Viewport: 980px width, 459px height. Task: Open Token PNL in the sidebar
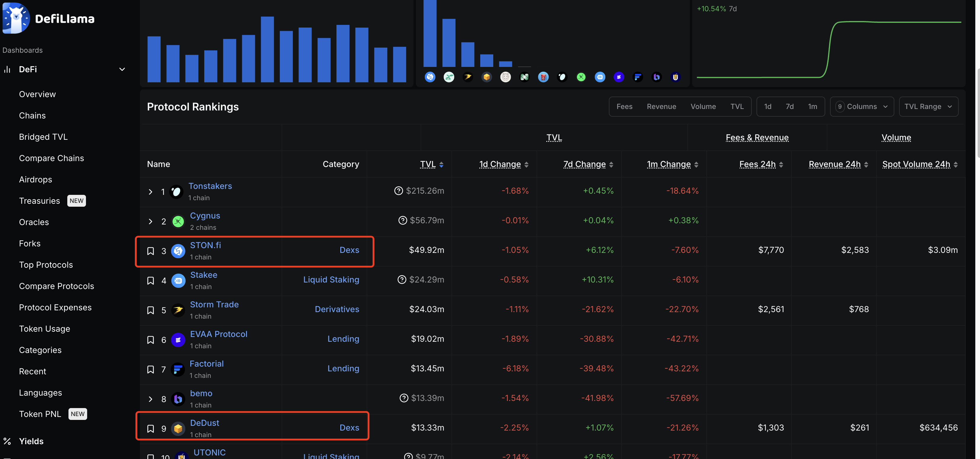point(40,414)
